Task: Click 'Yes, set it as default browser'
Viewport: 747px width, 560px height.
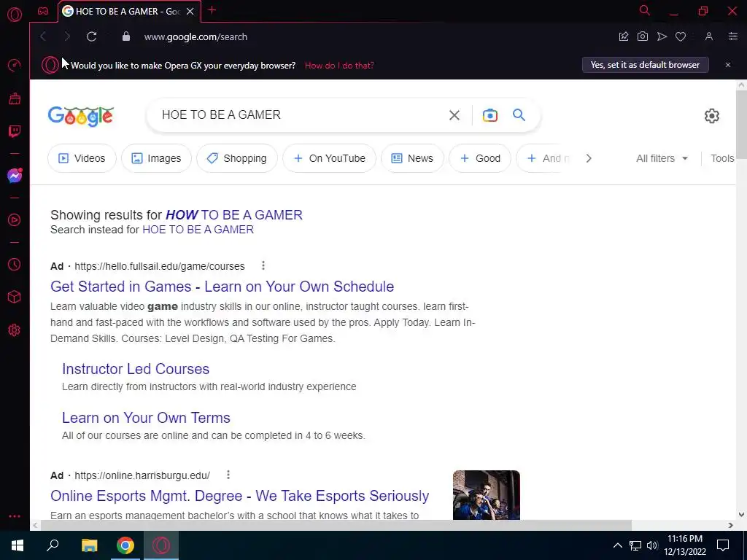Action: tap(645, 65)
